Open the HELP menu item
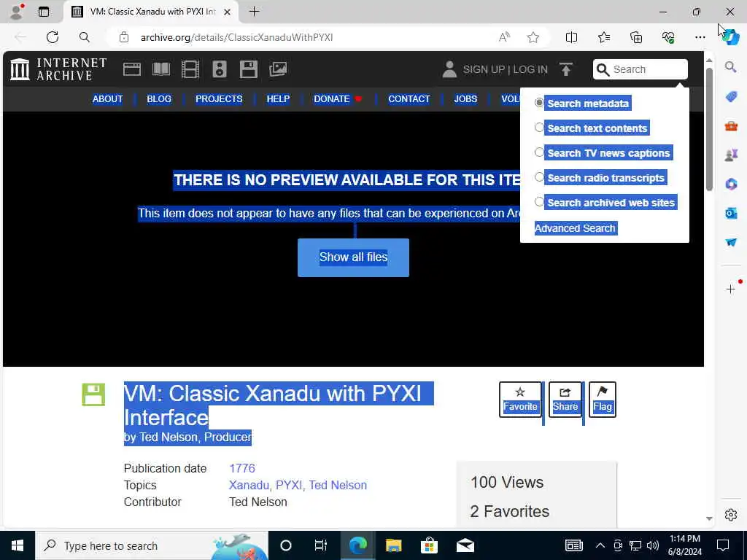Screen dimensions: 747x560 pyautogui.click(x=278, y=99)
